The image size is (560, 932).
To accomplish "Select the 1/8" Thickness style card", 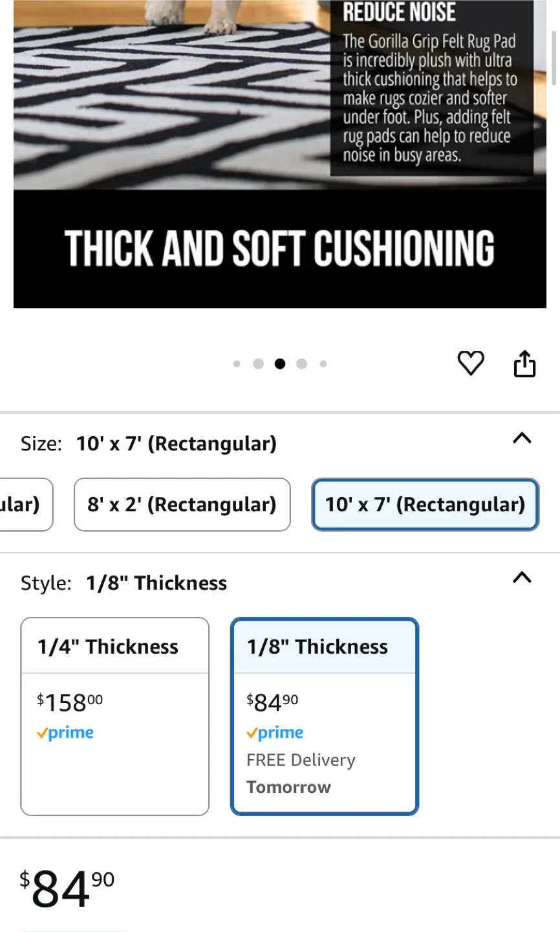I will 325,716.
